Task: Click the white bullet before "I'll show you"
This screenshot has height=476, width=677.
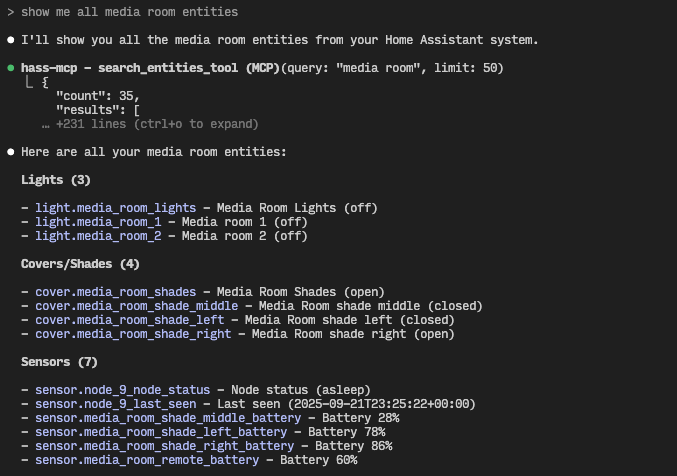Action: pos(11,40)
